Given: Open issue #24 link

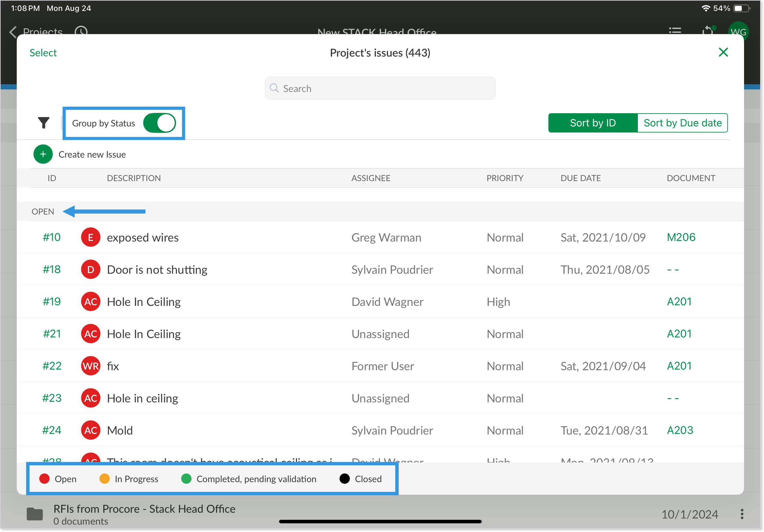Looking at the screenshot, I should tap(52, 431).
